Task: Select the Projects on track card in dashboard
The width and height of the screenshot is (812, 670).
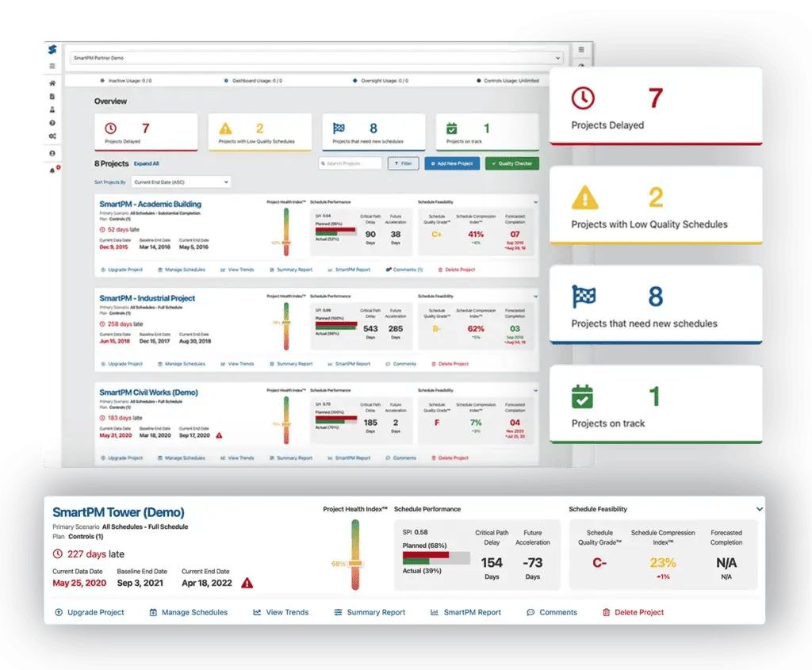Action: [x=487, y=132]
